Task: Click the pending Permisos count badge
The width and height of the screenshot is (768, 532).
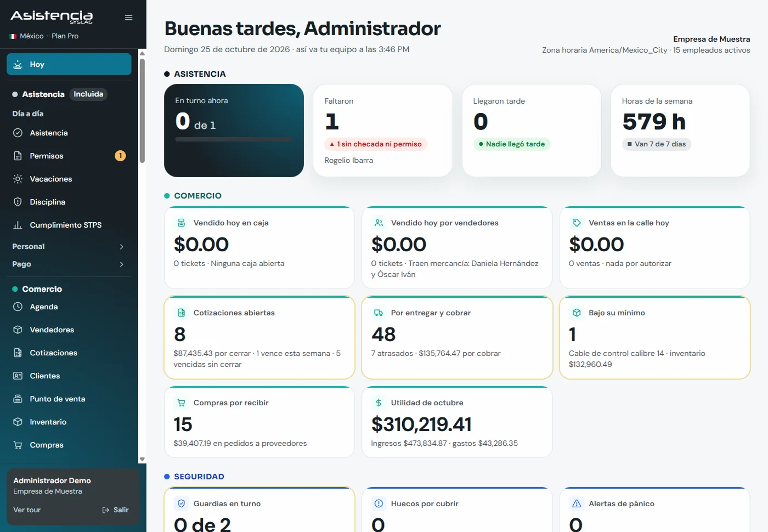Action: click(x=120, y=156)
